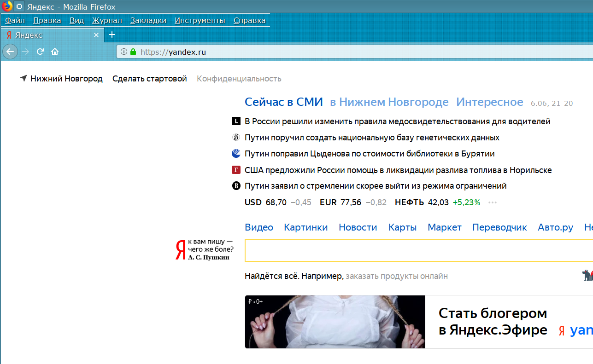Screen dimensions: 593x364
Task: Open a new tab with the plus icon
Action: (112, 35)
